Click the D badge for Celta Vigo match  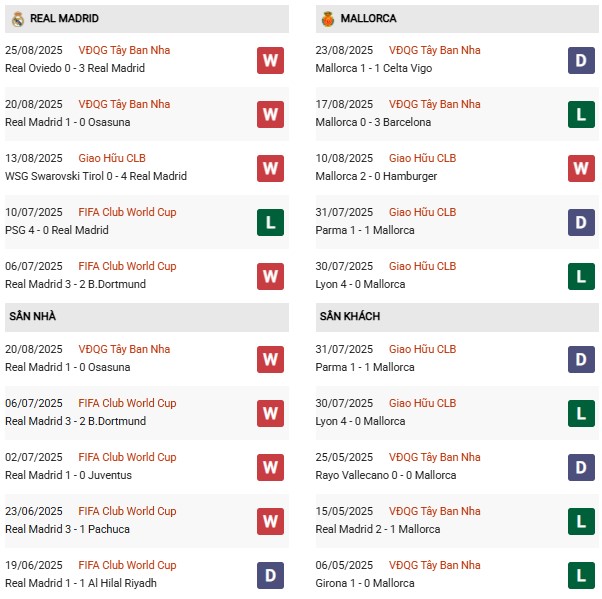tap(582, 60)
